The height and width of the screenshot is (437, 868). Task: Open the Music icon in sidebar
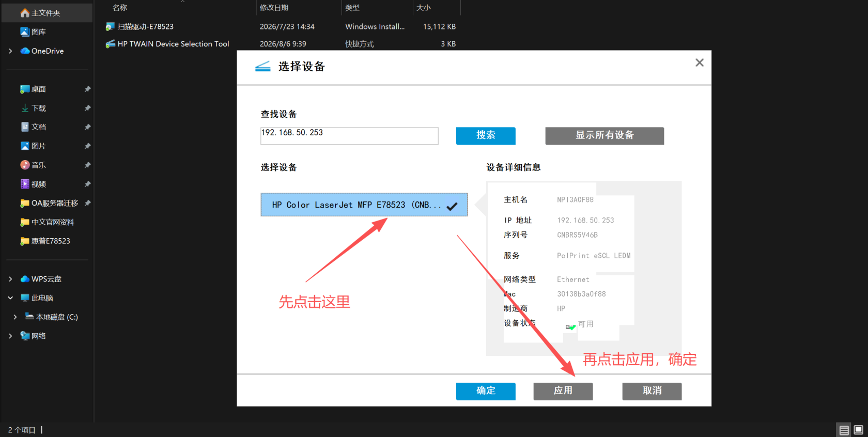pos(25,165)
